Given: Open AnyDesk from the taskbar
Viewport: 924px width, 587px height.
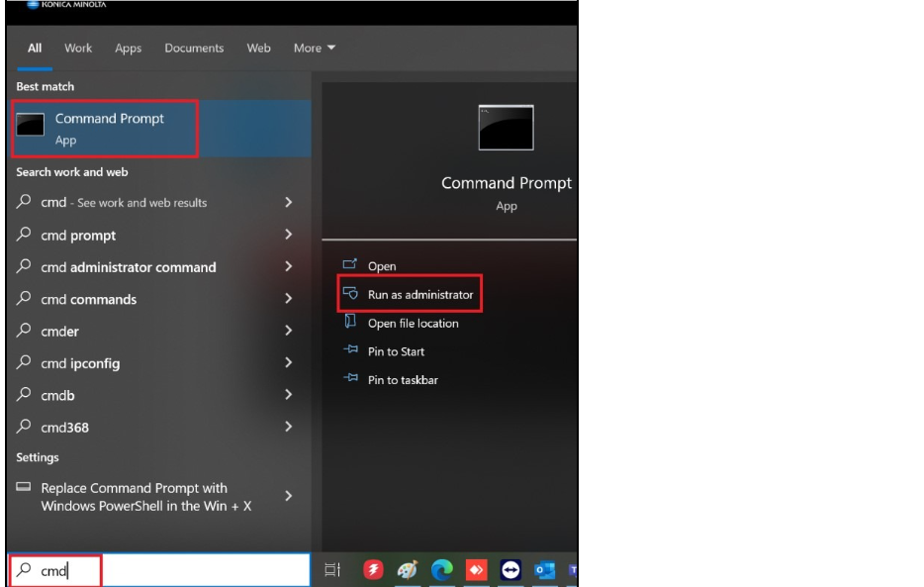Looking at the screenshot, I should (x=476, y=570).
